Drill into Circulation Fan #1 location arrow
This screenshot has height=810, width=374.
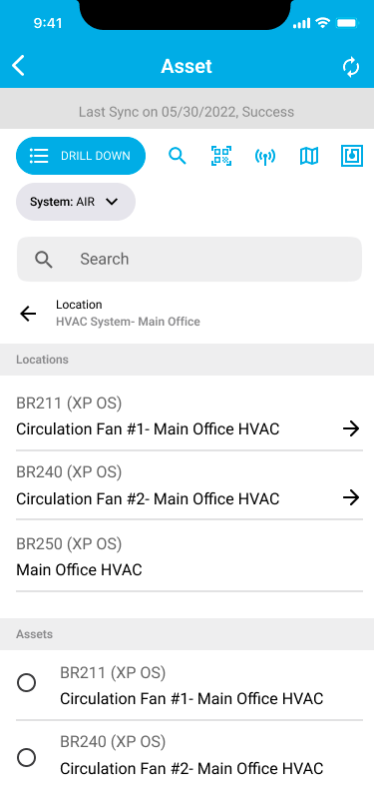pos(351,428)
